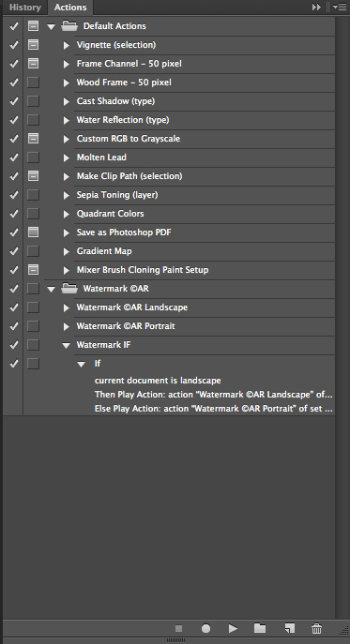The image size is (350, 644).
Task: Toggle dialog box for Make Clip Path
Action: pyautogui.click(x=34, y=176)
